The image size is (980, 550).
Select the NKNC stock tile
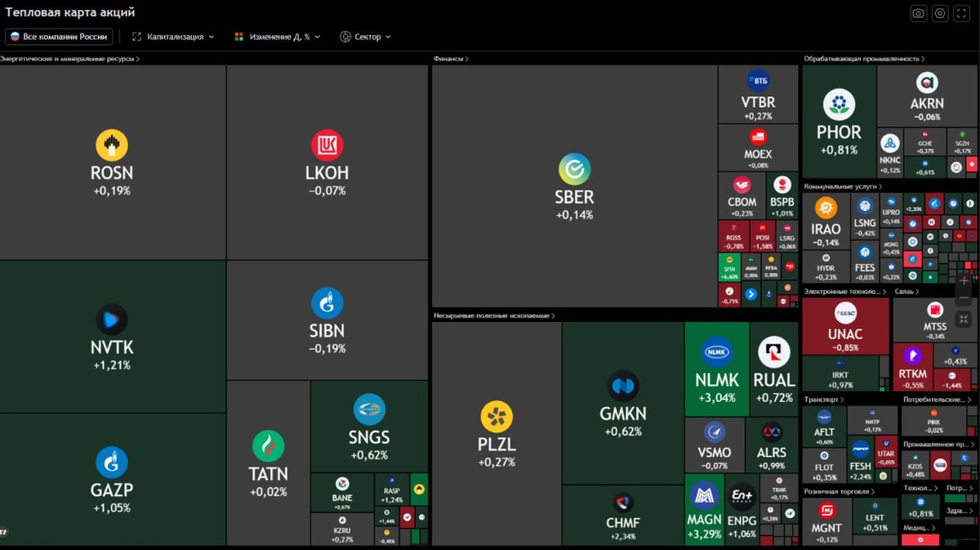coord(890,153)
